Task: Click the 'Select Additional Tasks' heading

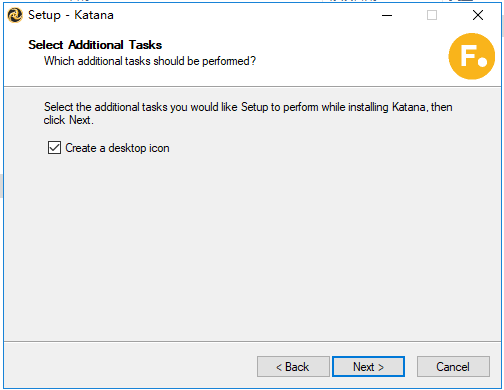Action: point(95,45)
